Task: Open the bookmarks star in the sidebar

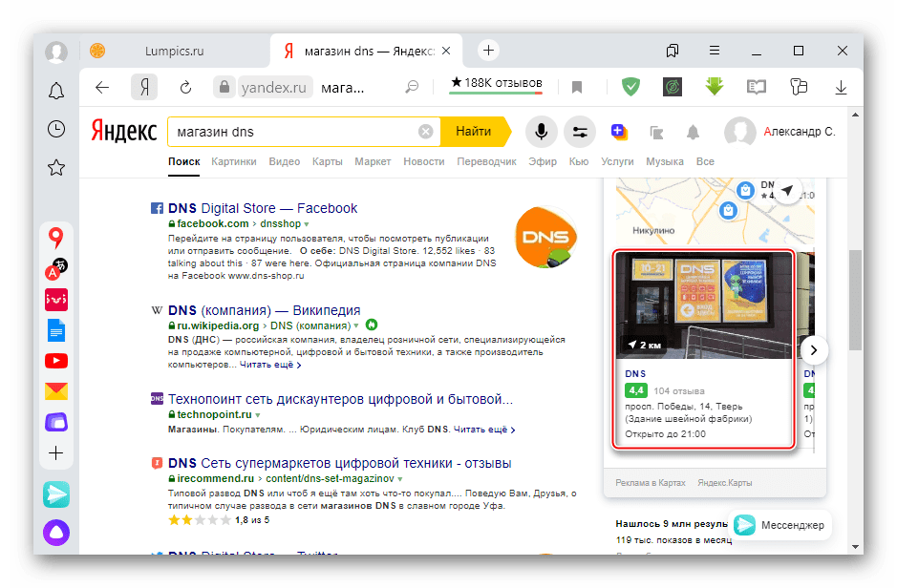Action: 56,168
